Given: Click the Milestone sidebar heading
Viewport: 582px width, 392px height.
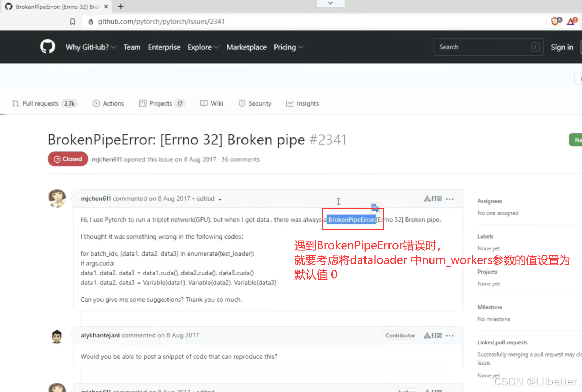Looking at the screenshot, I should click(x=490, y=307).
